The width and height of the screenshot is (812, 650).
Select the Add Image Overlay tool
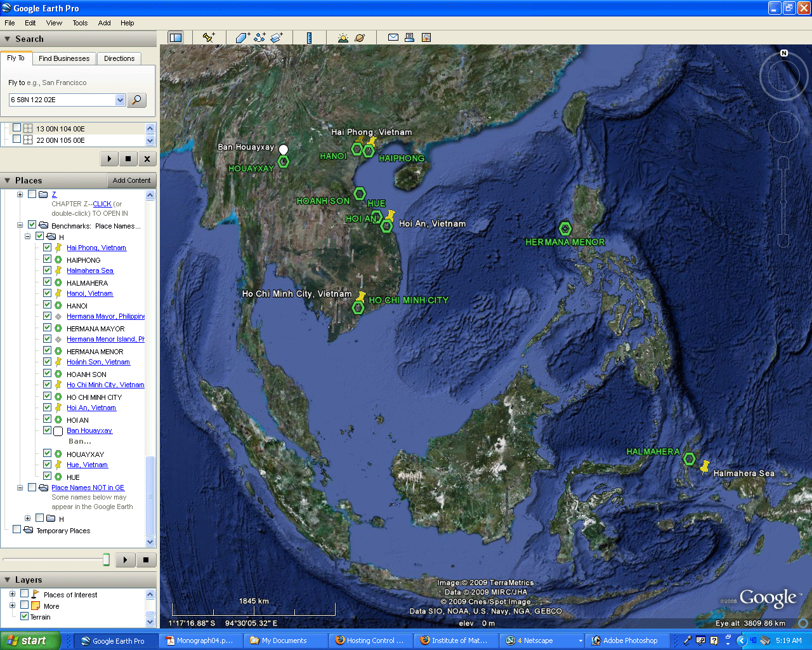coord(277,37)
